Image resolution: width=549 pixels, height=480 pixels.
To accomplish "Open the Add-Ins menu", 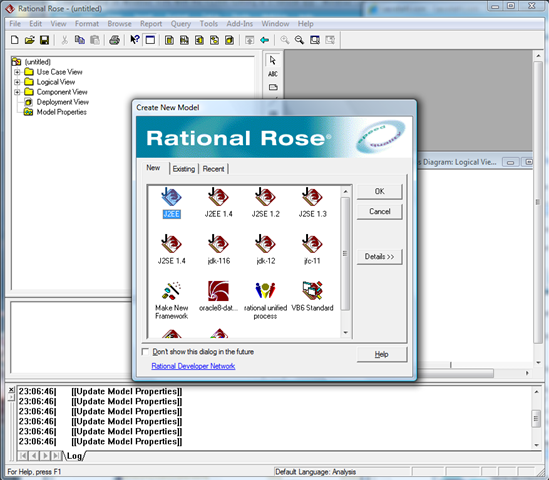I will pyautogui.click(x=239, y=24).
